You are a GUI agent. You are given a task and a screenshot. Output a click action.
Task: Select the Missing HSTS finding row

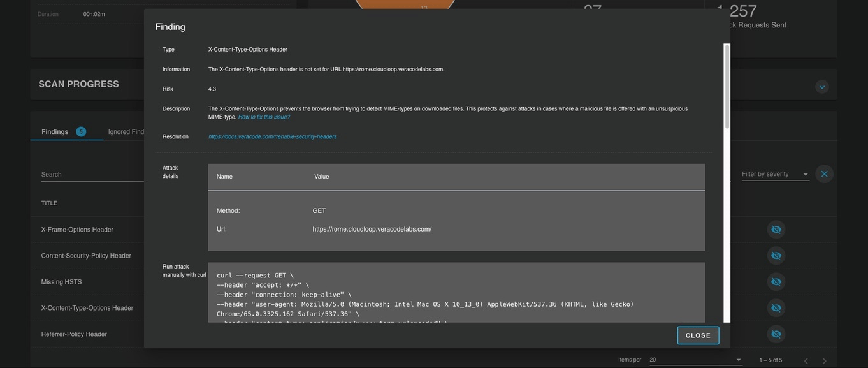tap(62, 282)
